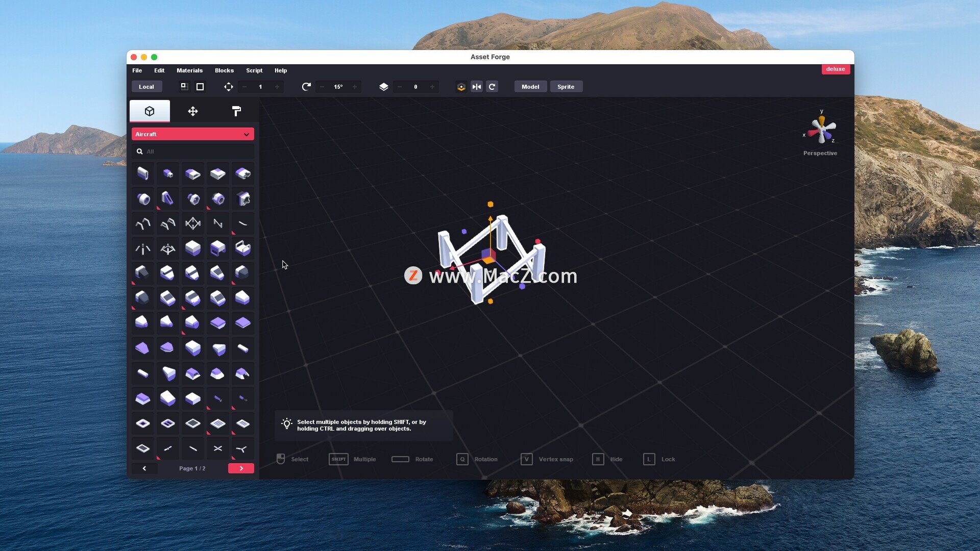Open the File menu
980x551 pixels.
pyautogui.click(x=137, y=70)
